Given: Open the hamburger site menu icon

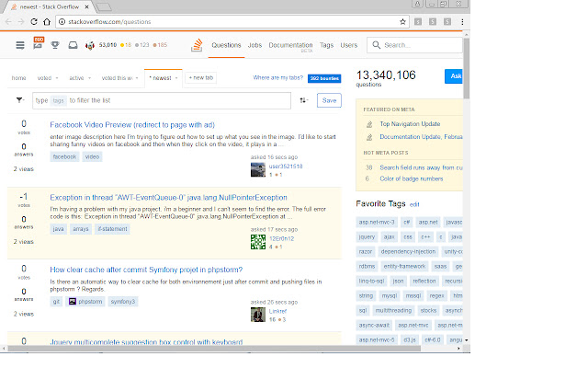Looking at the screenshot, I should (x=20, y=45).
